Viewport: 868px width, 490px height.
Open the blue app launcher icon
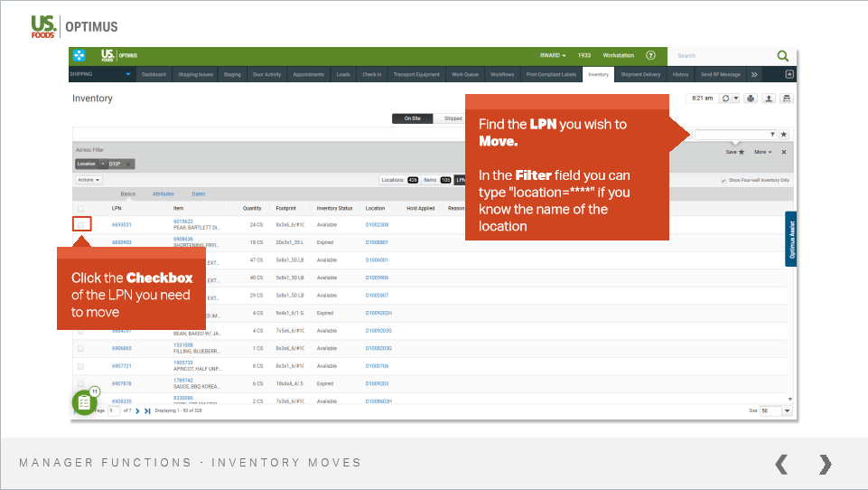point(79,55)
